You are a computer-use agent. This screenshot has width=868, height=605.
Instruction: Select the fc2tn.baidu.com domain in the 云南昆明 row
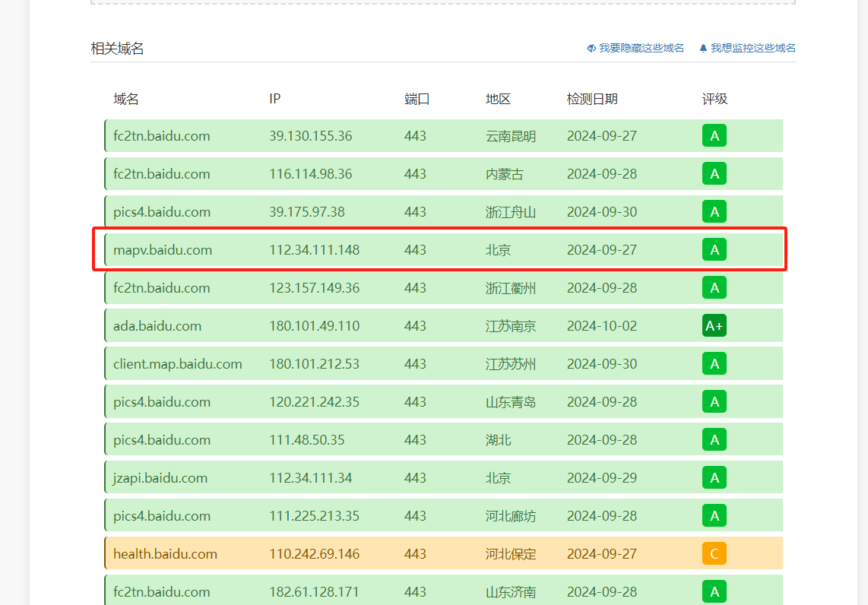click(x=162, y=135)
